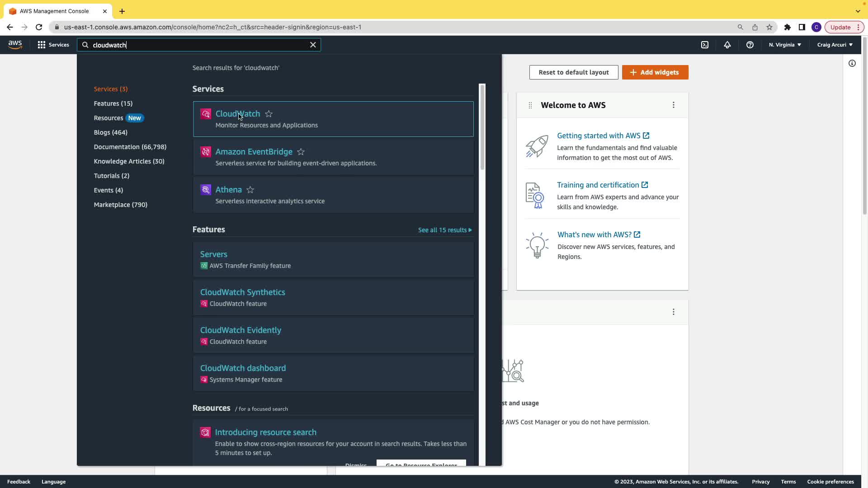Star Amazon EventBridge as a favorite
The height and width of the screenshot is (488, 868).
coord(301,152)
